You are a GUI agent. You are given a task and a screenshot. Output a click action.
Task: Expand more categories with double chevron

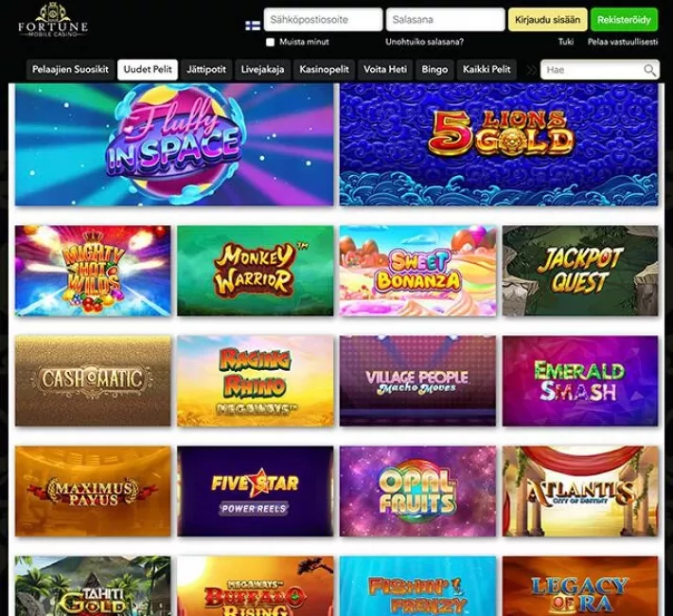[x=531, y=70]
